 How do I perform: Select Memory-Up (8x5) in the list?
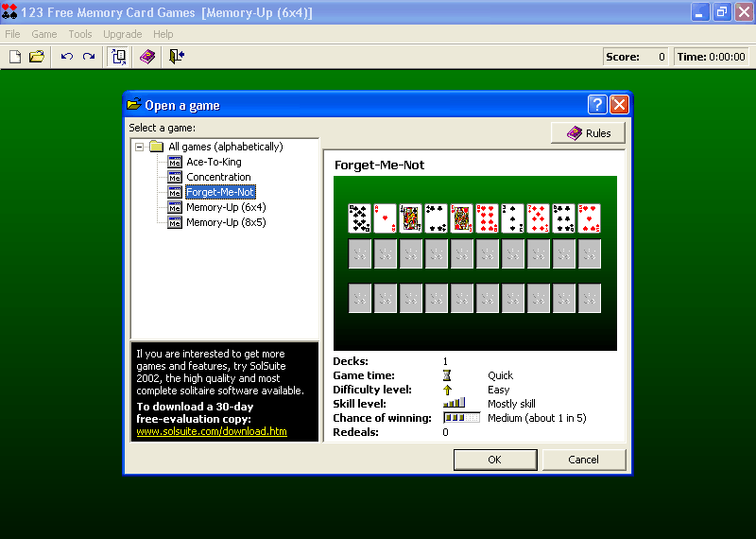coord(226,222)
